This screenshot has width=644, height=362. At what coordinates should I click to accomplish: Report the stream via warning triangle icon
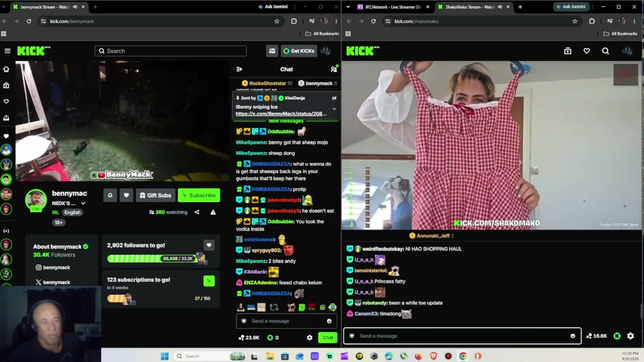[x=213, y=212]
